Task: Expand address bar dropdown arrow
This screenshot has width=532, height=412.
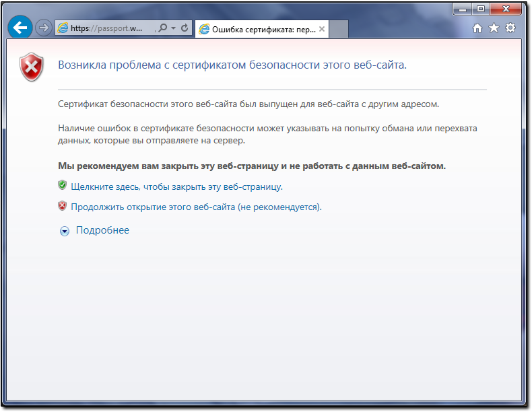Action: [173, 28]
